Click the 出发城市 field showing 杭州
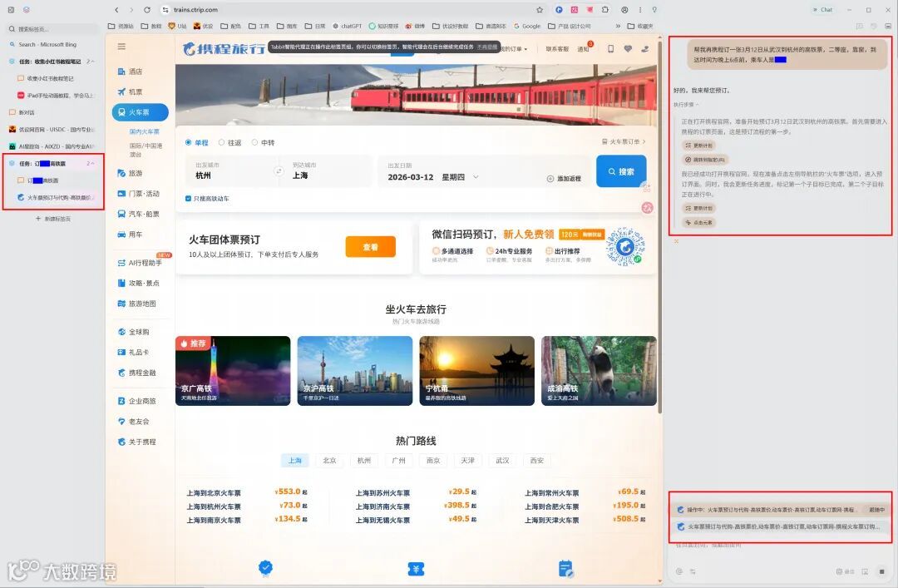The height and width of the screenshot is (588, 898). coord(229,171)
